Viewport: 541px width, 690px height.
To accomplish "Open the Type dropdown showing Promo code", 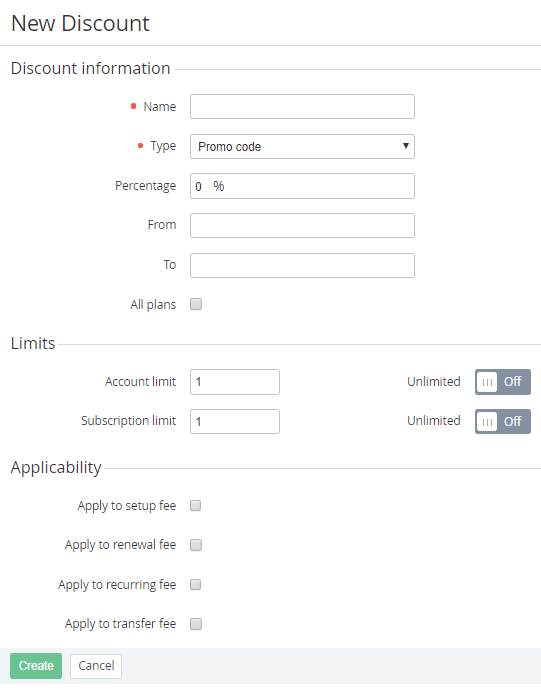I will (x=302, y=147).
